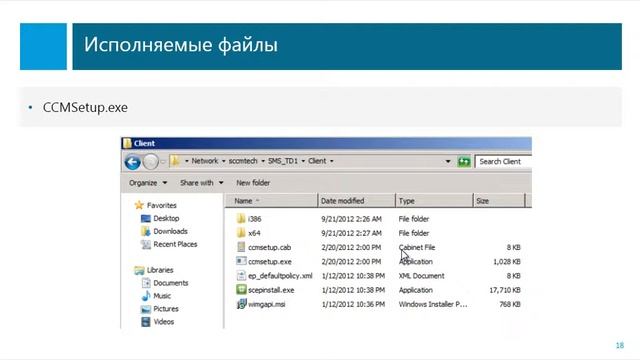The width and height of the screenshot is (640, 360).
Task: Select the file name ccmsetup.cab
Action: [x=269, y=247]
